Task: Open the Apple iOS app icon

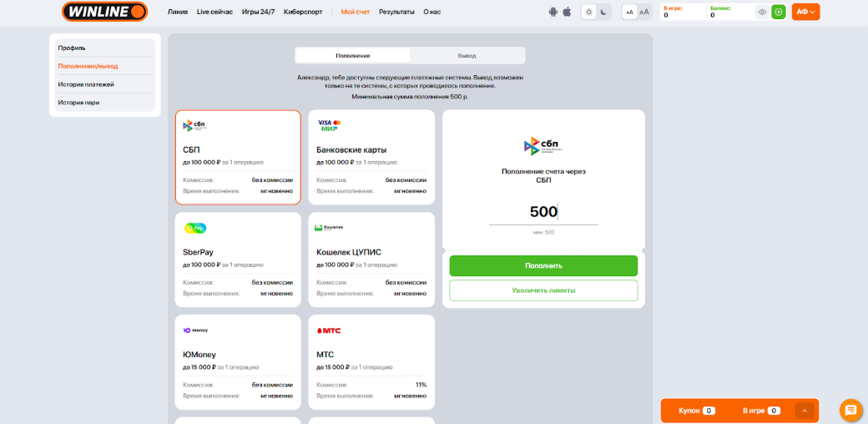Action: coord(567,12)
